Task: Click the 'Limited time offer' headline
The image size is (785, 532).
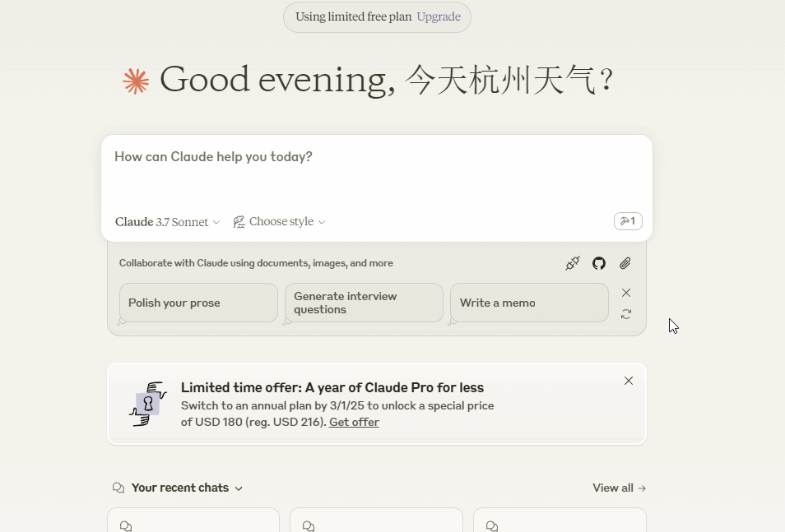Action: (332, 387)
